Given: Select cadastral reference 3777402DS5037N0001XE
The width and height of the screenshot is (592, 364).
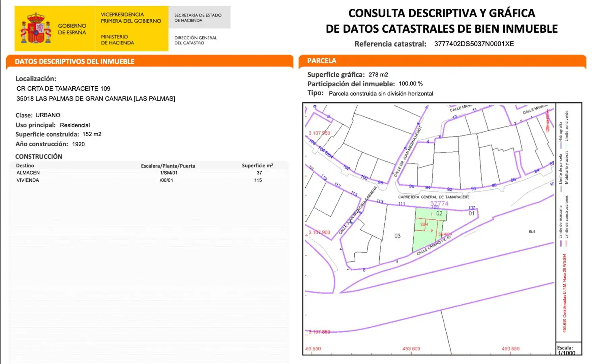Looking at the screenshot, I should coord(474,44).
